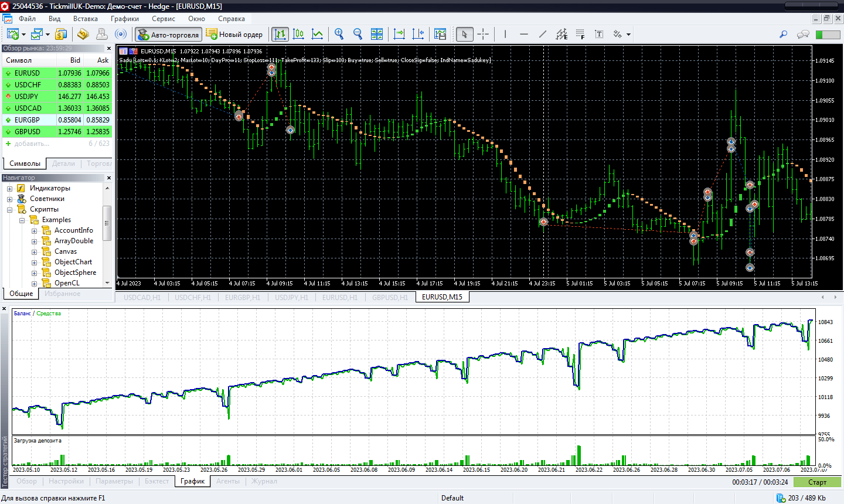Expand the AccountInfo scripts folder
The width and height of the screenshot is (844, 504).
[x=34, y=231]
